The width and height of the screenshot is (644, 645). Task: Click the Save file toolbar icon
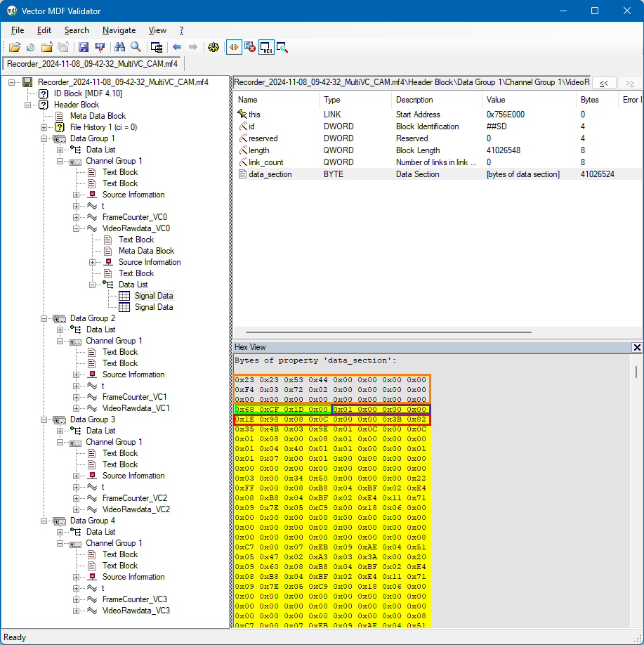tap(84, 47)
